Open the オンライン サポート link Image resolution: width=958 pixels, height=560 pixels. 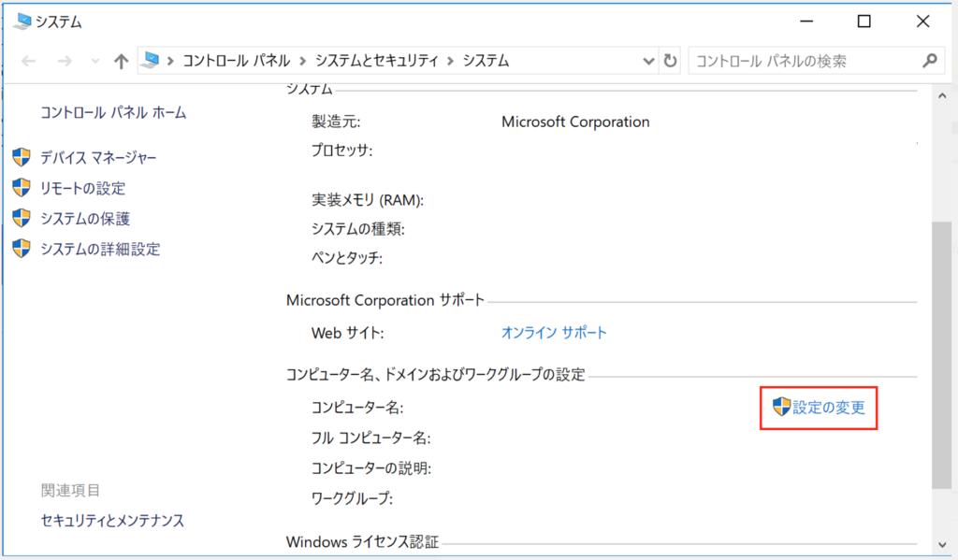pyautogui.click(x=554, y=332)
